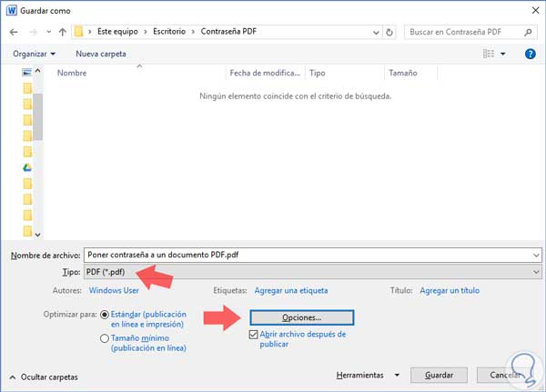Click the sidebar scrollbar thumb
Screen dimensions: 546x392
pos(37,116)
